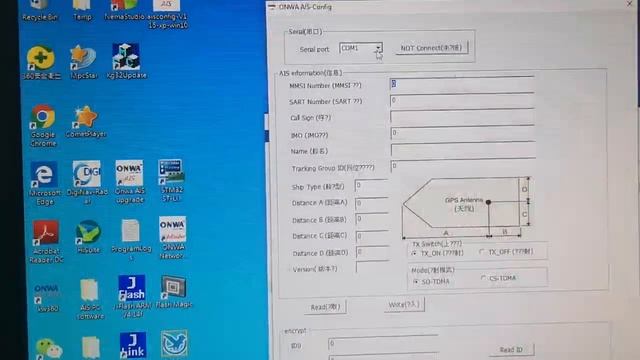The width and height of the screenshot is (640, 360).
Task: Open Onwa AIS upgrade shortcut
Action: 129,182
